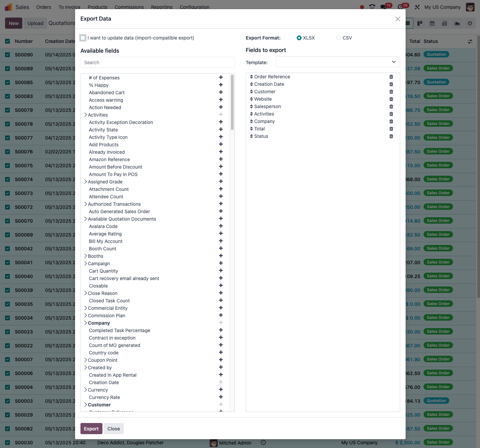
Task: Remove 'Order Reference' from export list
Action: point(391,77)
